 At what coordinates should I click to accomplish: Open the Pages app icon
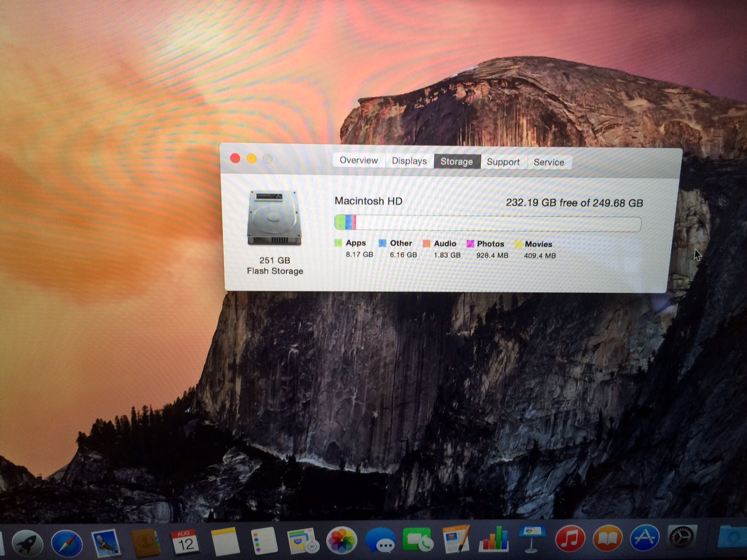[x=456, y=540]
